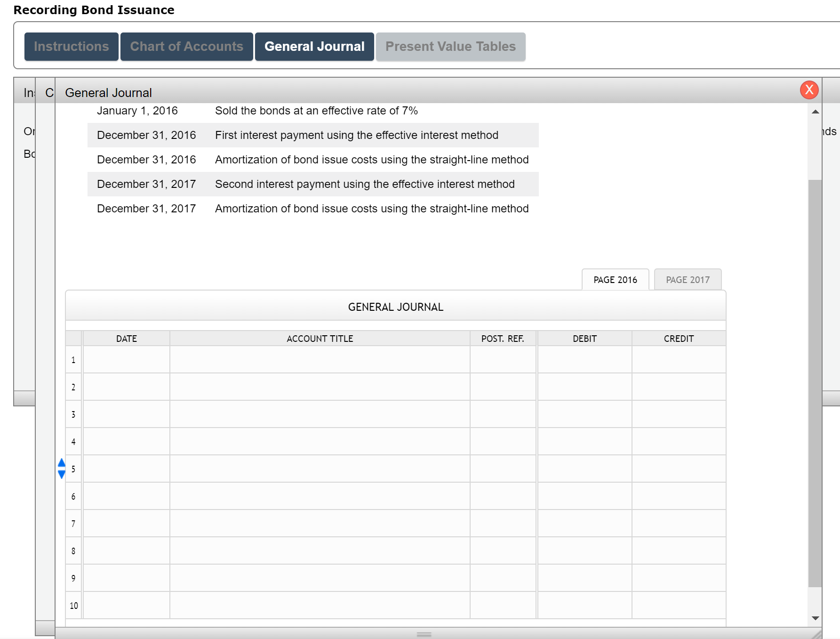Viewport: 840px width, 639px height.
Task: Click the debit cell in row 1
Action: [x=585, y=360]
